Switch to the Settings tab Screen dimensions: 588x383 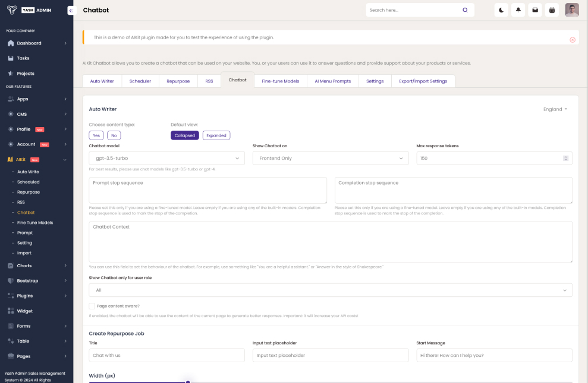[375, 81]
